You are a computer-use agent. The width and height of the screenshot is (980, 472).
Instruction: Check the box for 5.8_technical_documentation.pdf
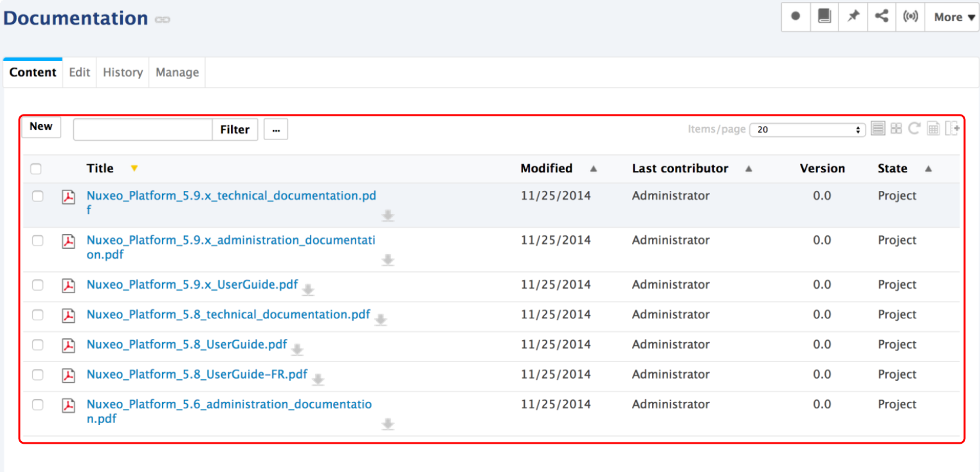[x=38, y=315]
